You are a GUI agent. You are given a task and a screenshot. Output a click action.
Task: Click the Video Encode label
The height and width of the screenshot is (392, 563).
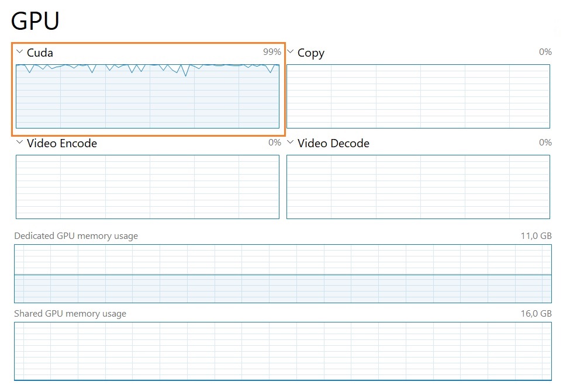click(x=62, y=143)
